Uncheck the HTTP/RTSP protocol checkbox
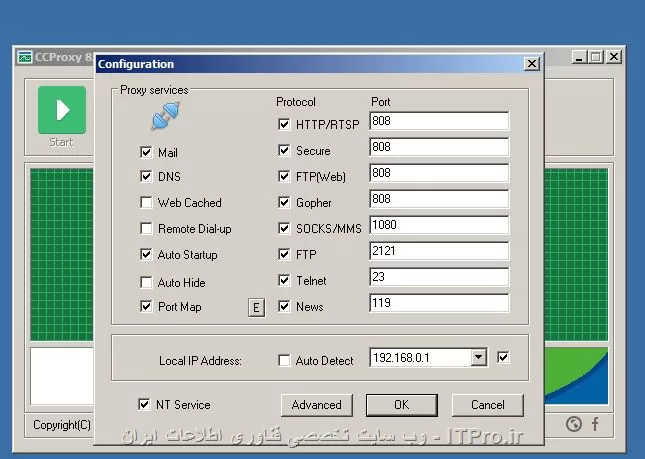 (x=284, y=124)
